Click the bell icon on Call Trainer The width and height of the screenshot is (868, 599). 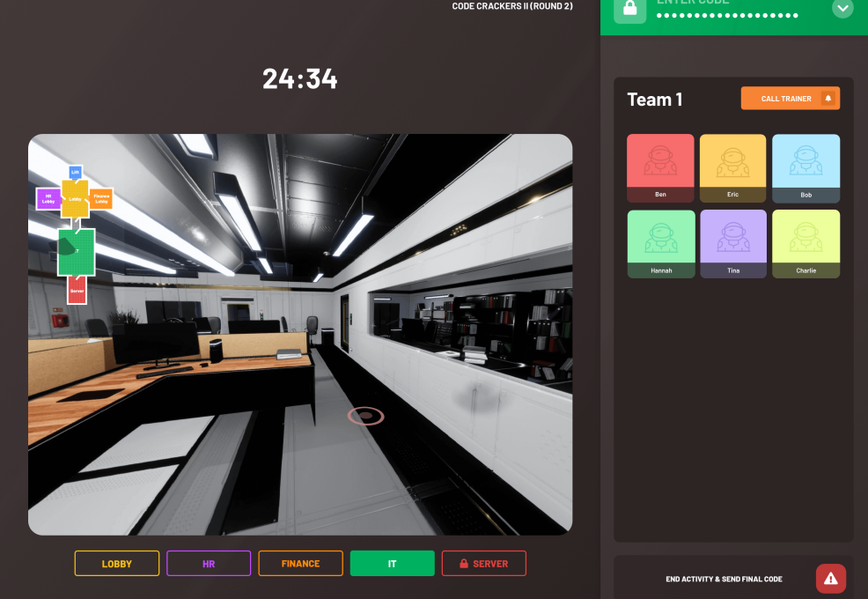coord(828,99)
